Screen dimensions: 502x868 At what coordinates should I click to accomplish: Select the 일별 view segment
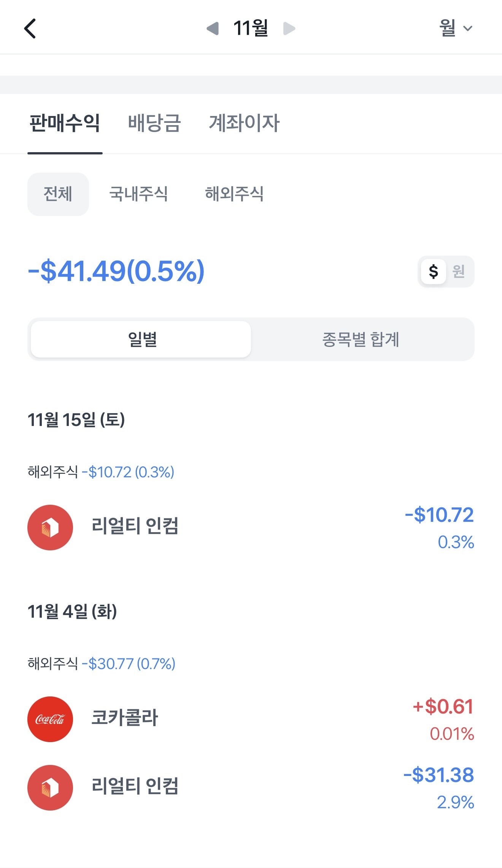coord(141,339)
